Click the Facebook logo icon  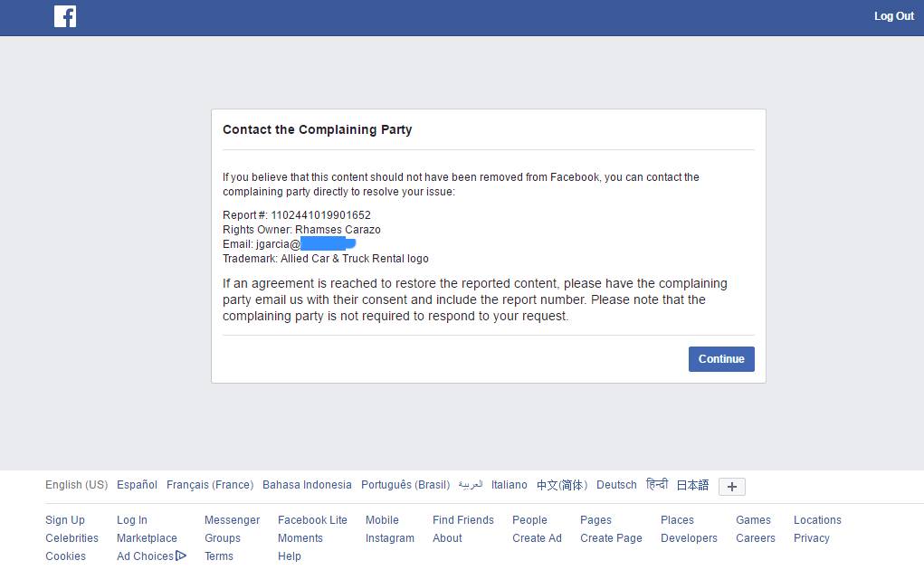pyautogui.click(x=65, y=16)
